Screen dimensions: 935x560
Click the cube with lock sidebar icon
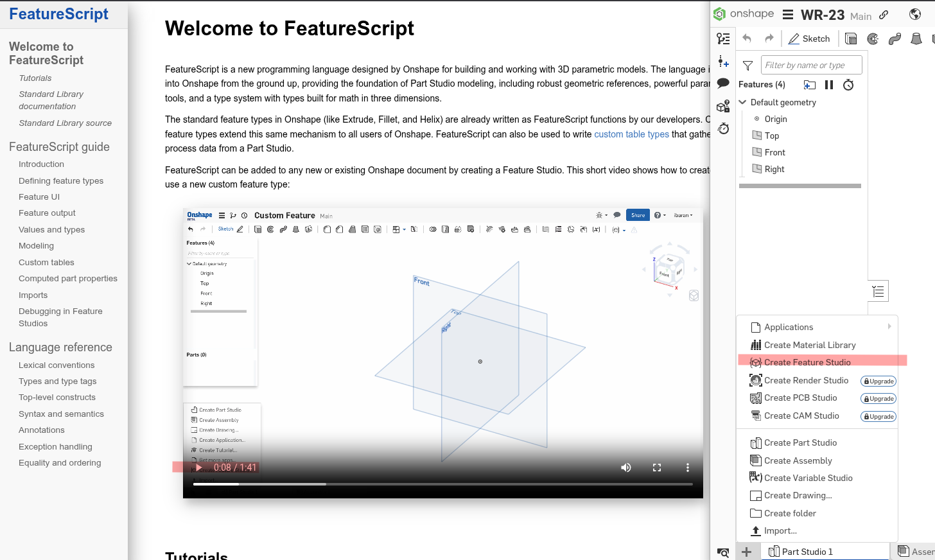(723, 106)
